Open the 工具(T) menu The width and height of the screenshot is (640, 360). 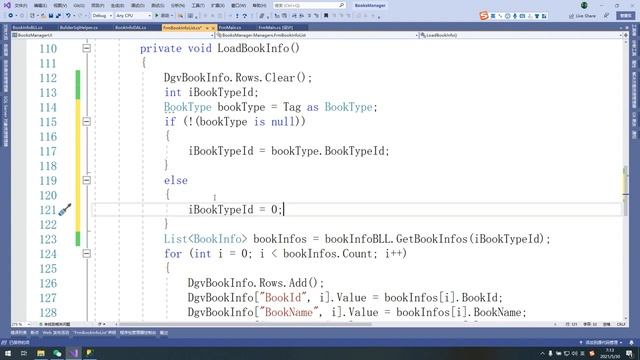pyautogui.click(x=198, y=6)
